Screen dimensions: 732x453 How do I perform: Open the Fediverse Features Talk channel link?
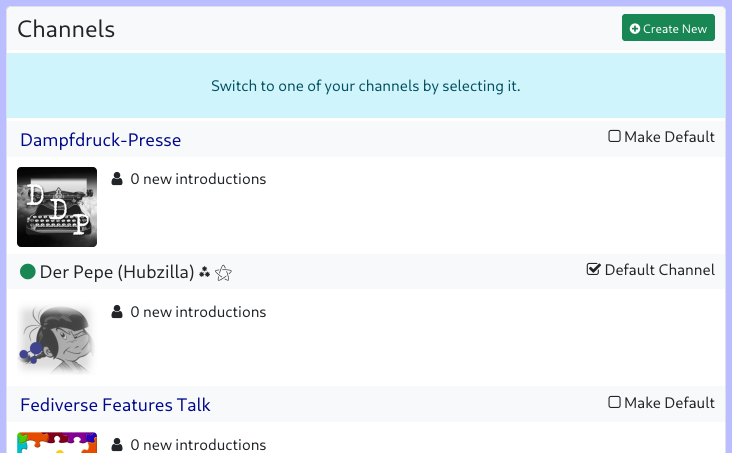point(115,405)
